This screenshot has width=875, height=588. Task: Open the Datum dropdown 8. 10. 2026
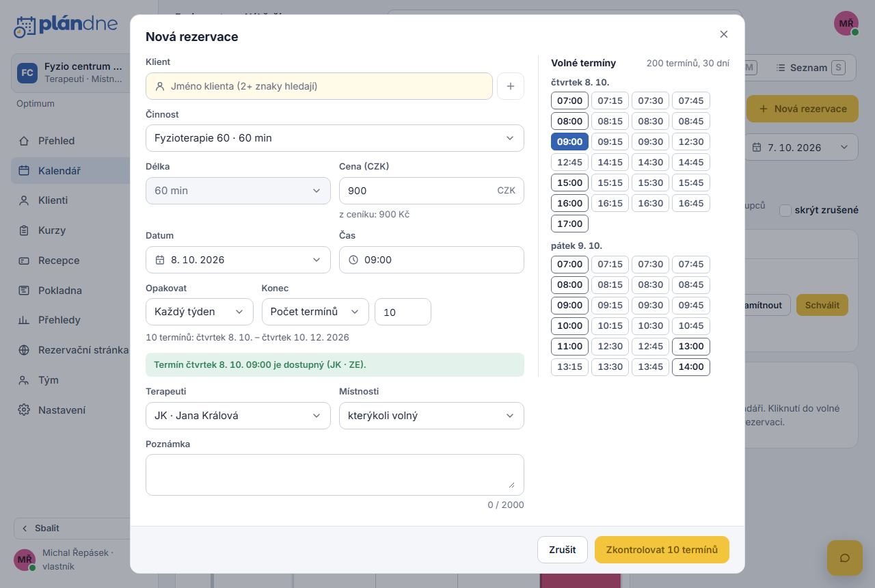point(239,260)
